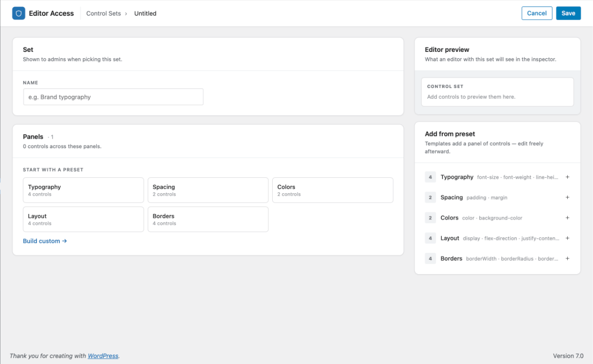Screen dimensions: 593x364
Task: Click '0 controls across these panels' text
Action: pyautogui.click(x=62, y=146)
